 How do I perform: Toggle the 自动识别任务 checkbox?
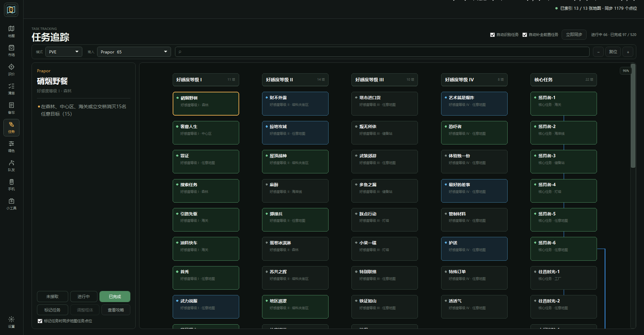pyautogui.click(x=492, y=35)
